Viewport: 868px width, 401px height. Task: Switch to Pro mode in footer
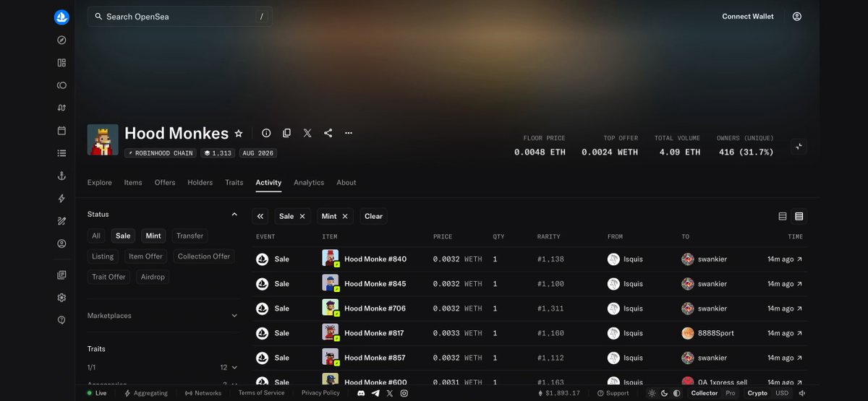coord(731,393)
